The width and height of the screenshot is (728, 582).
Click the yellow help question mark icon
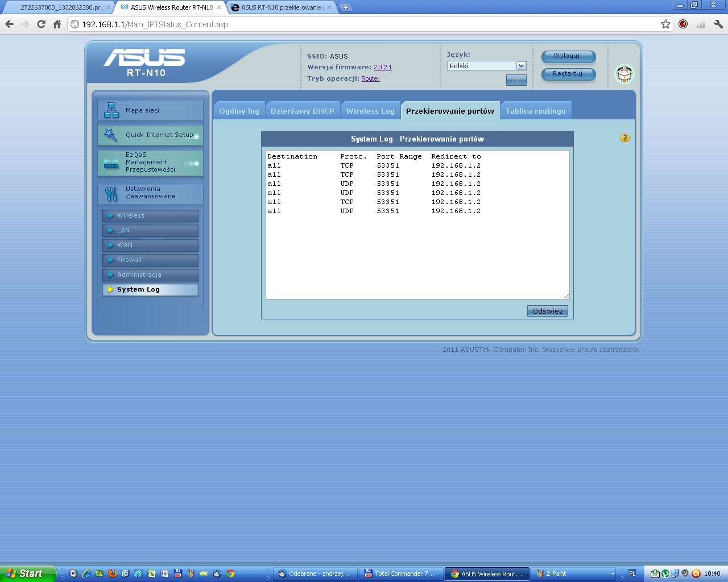624,138
